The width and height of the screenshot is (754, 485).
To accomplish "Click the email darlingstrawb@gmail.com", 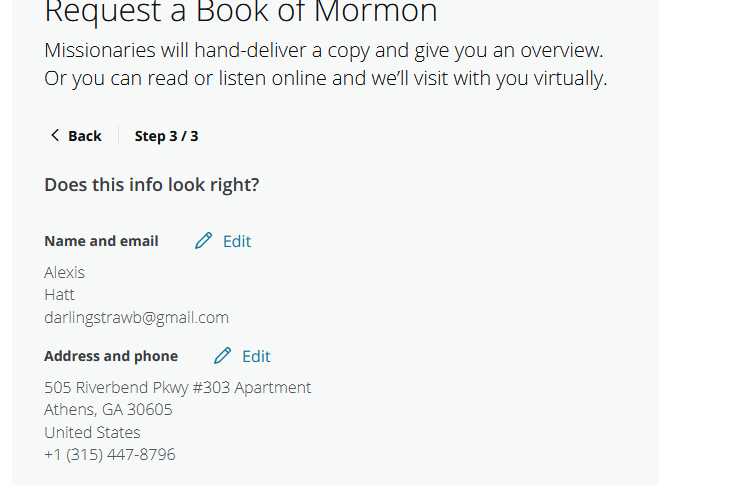I will click(x=136, y=318).
